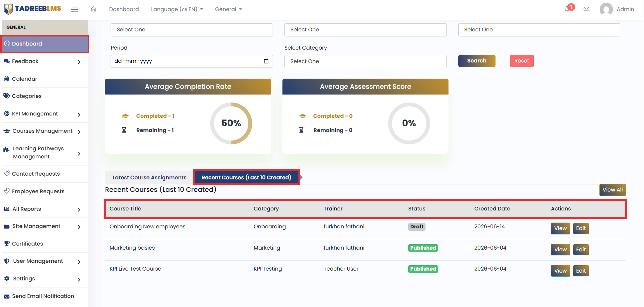Click the Learning Pathways puzzle icon
644x307 pixels.
point(6,149)
